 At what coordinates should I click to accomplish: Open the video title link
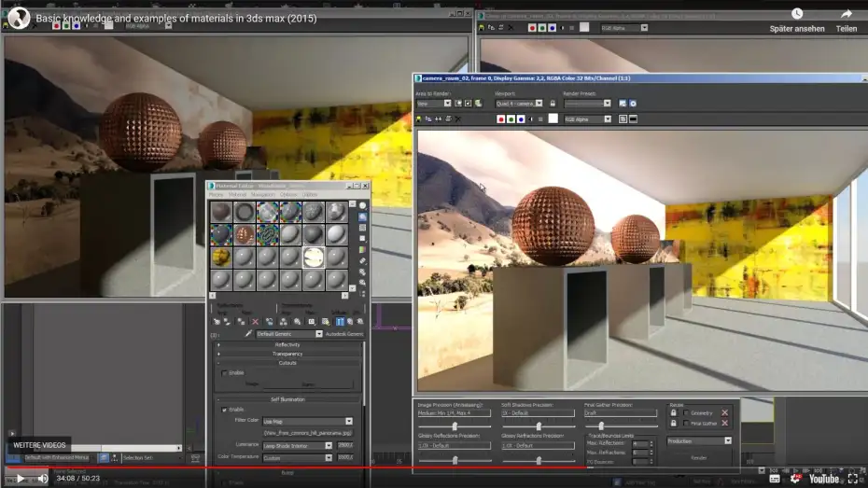(176, 19)
